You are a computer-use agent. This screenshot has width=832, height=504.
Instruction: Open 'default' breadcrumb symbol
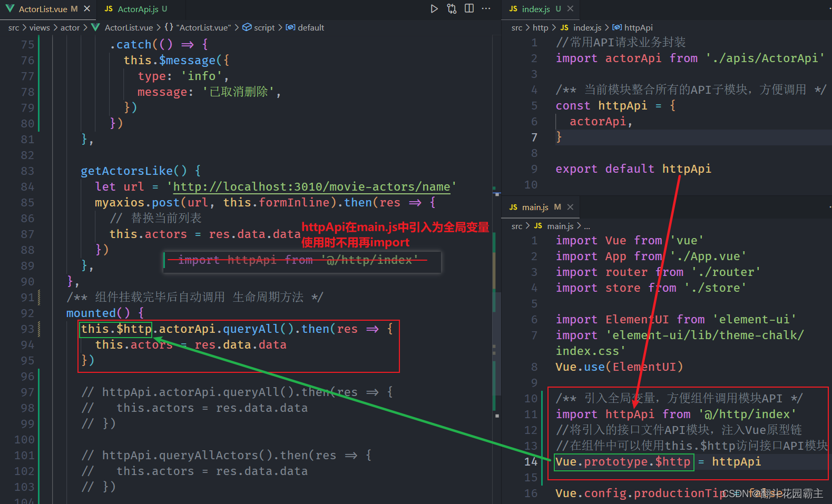point(305,27)
